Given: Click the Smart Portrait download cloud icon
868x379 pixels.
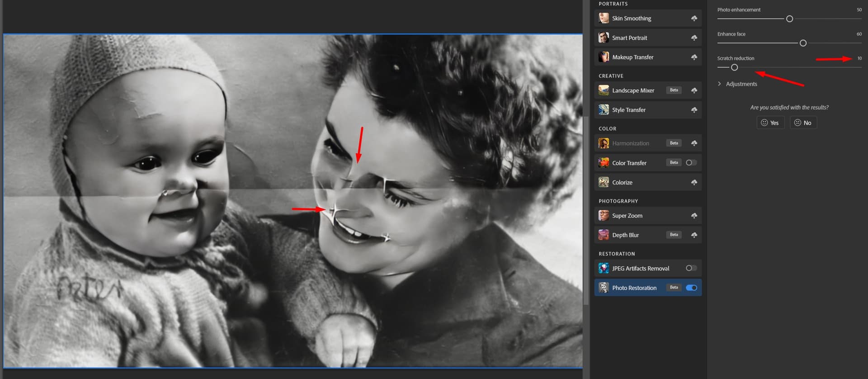Looking at the screenshot, I should [x=693, y=38].
